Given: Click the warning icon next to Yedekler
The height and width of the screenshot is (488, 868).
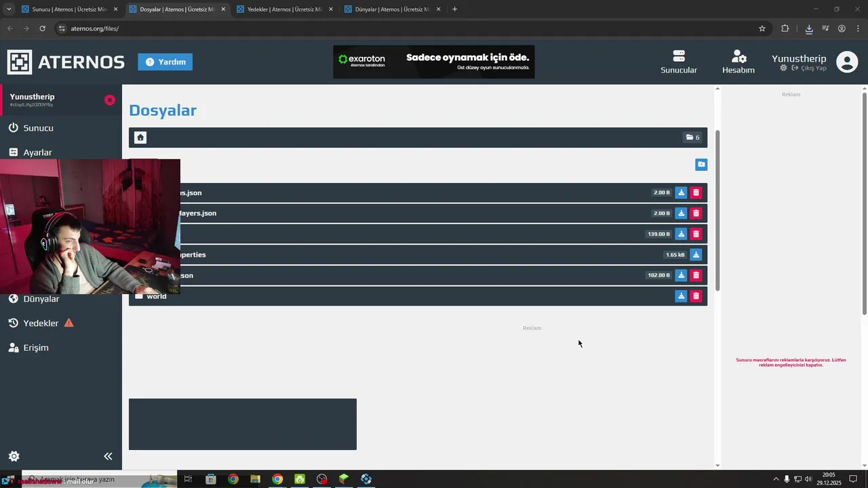Looking at the screenshot, I should tap(68, 323).
